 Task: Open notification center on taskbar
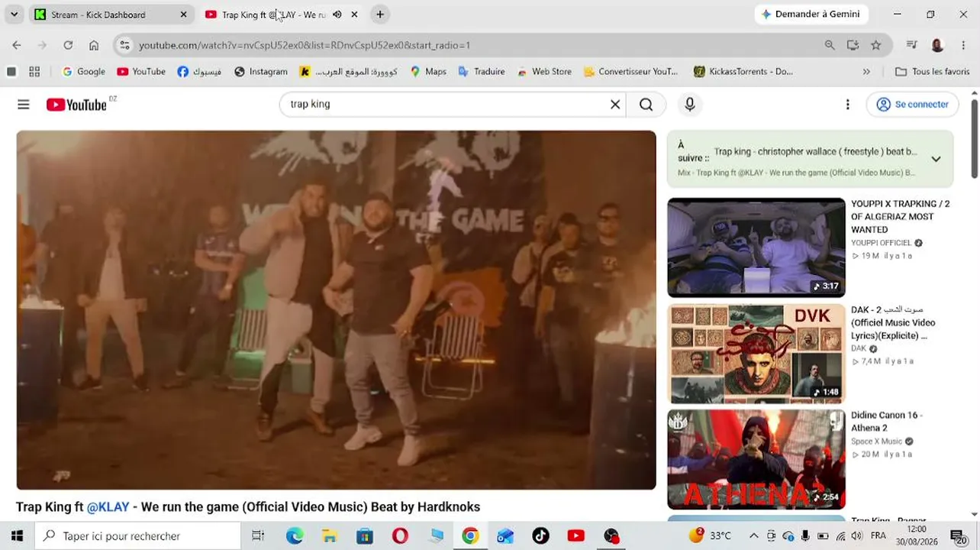point(958,536)
